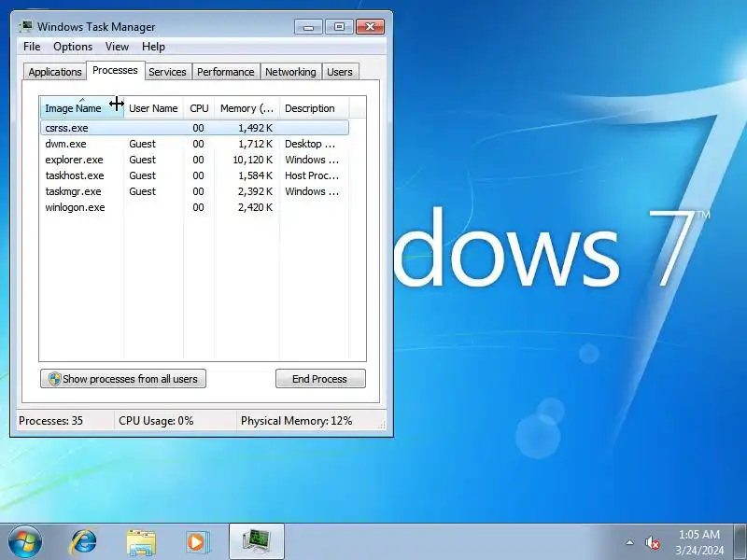The height and width of the screenshot is (560, 747).
Task: Select the Processes tab
Action: click(x=115, y=70)
